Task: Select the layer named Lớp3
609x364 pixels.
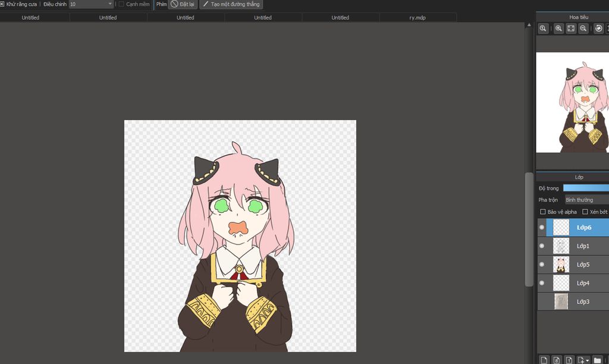Action: tap(583, 302)
